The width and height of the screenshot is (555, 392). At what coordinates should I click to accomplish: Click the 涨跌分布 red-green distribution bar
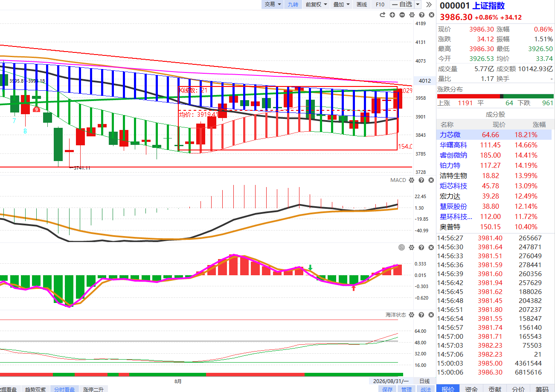coord(495,96)
